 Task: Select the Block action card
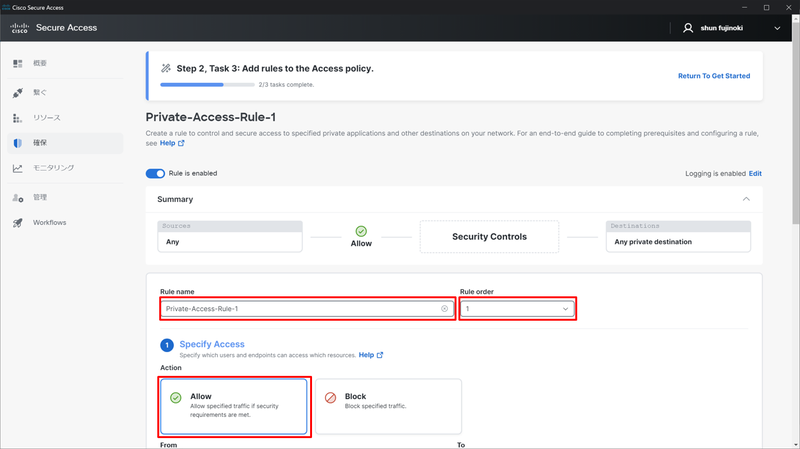(388, 407)
